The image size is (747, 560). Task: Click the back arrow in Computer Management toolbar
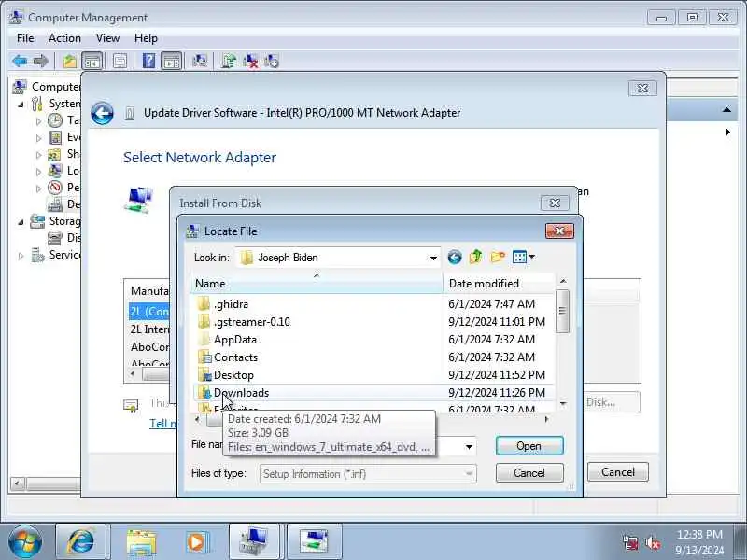20,61
